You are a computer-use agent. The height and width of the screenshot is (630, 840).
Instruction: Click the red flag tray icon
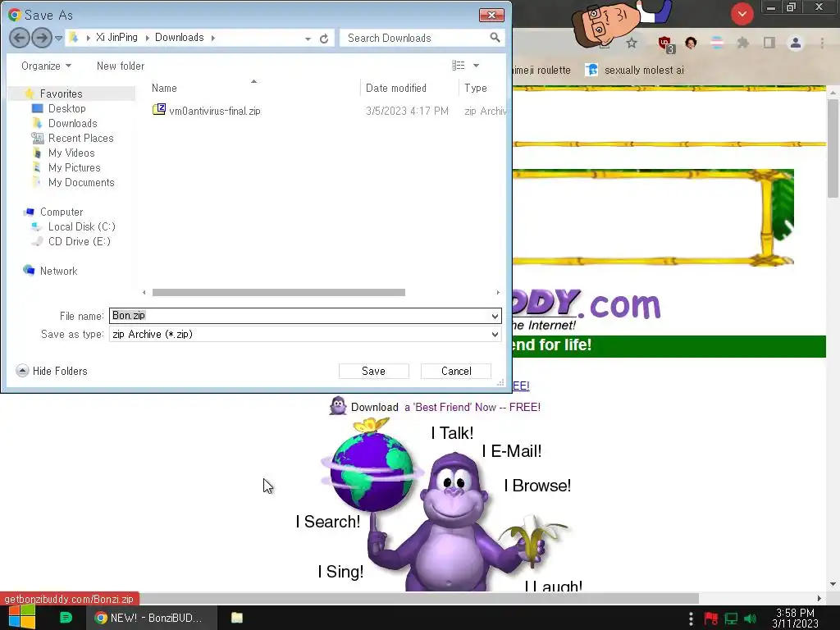[711, 619]
